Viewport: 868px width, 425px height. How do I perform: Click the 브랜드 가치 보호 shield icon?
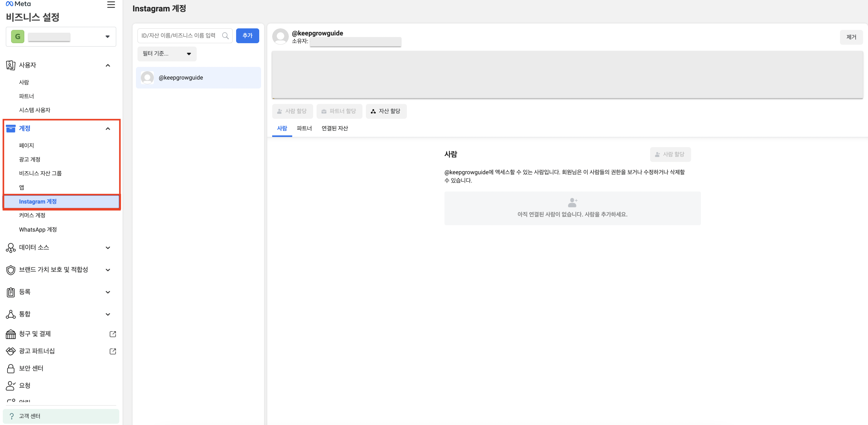[10, 270]
